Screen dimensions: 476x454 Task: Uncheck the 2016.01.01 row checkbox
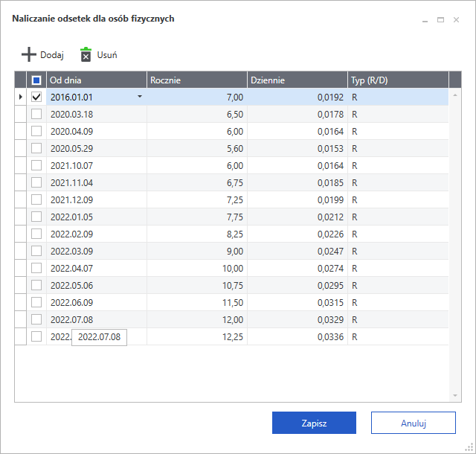(x=36, y=97)
